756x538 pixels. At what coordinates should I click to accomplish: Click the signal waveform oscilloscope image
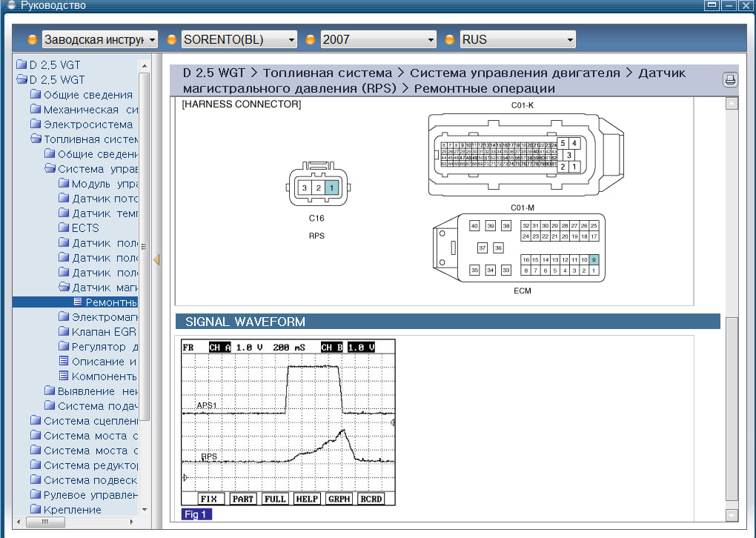(x=288, y=422)
